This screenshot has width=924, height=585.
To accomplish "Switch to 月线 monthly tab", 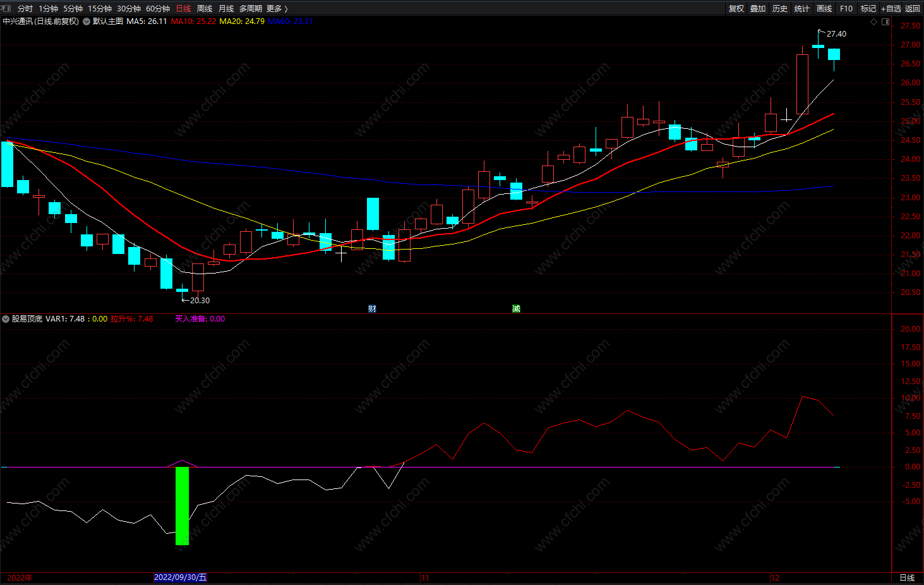I will click(x=226, y=8).
